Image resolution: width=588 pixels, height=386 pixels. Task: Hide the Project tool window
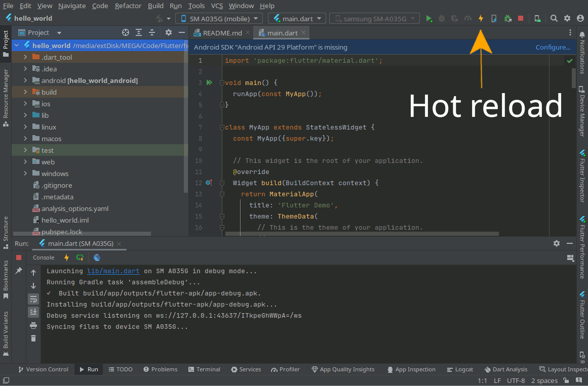[x=181, y=32]
